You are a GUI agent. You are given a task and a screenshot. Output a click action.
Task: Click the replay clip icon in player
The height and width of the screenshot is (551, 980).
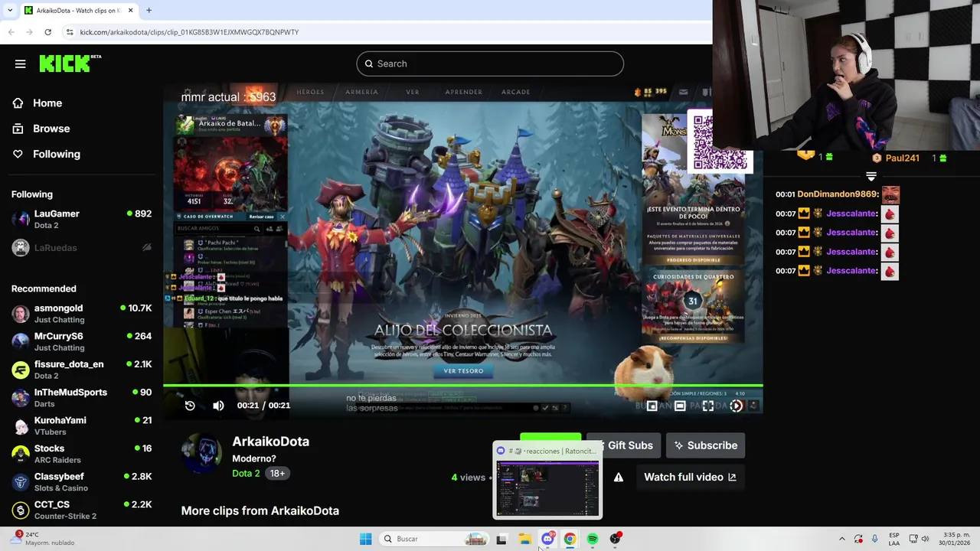click(190, 406)
